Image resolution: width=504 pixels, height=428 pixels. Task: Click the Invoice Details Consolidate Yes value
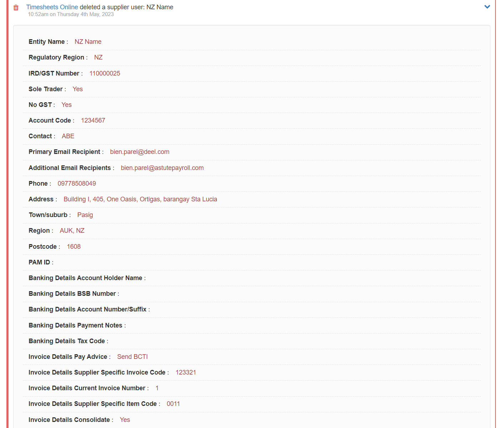125,420
